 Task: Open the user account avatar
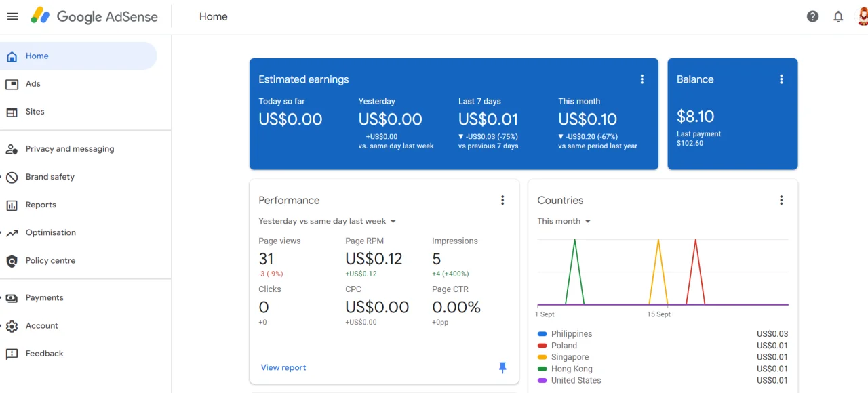(863, 16)
